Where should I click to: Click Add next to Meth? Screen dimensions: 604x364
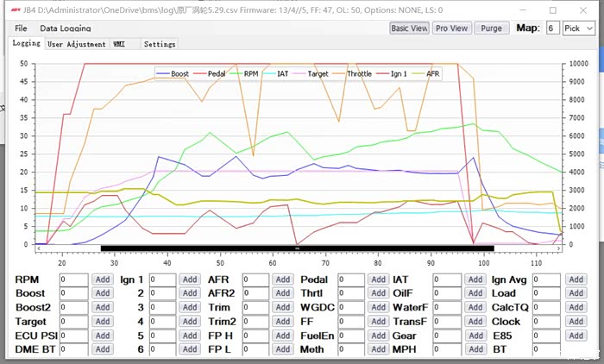tap(378, 349)
